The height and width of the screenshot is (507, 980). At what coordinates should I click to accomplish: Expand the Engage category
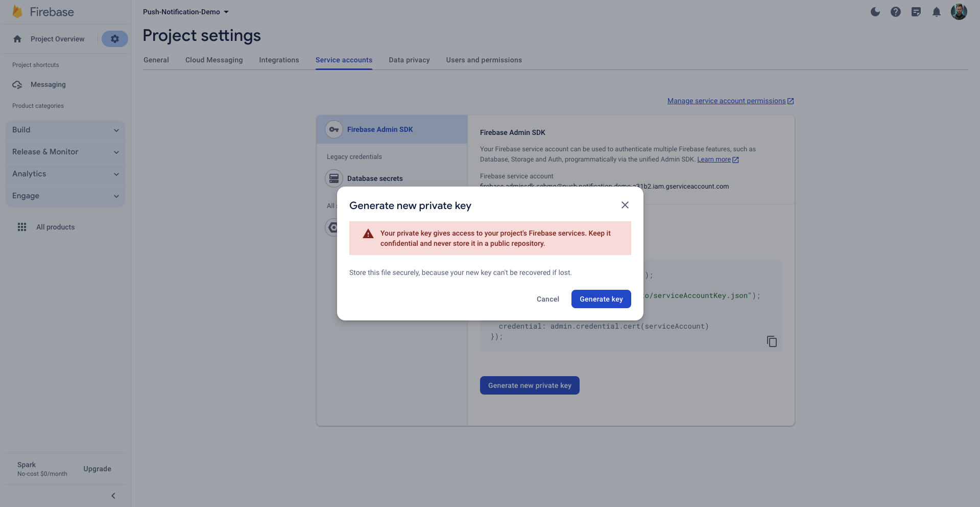pos(65,196)
